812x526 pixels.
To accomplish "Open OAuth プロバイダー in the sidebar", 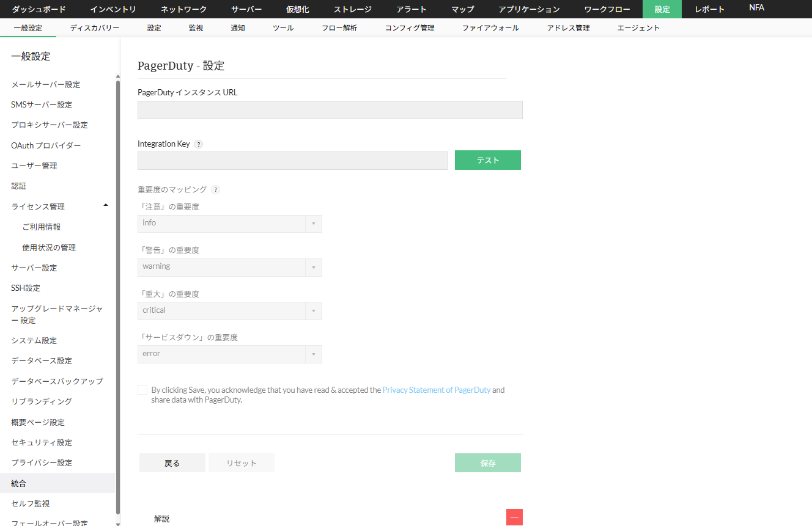I will click(46, 145).
